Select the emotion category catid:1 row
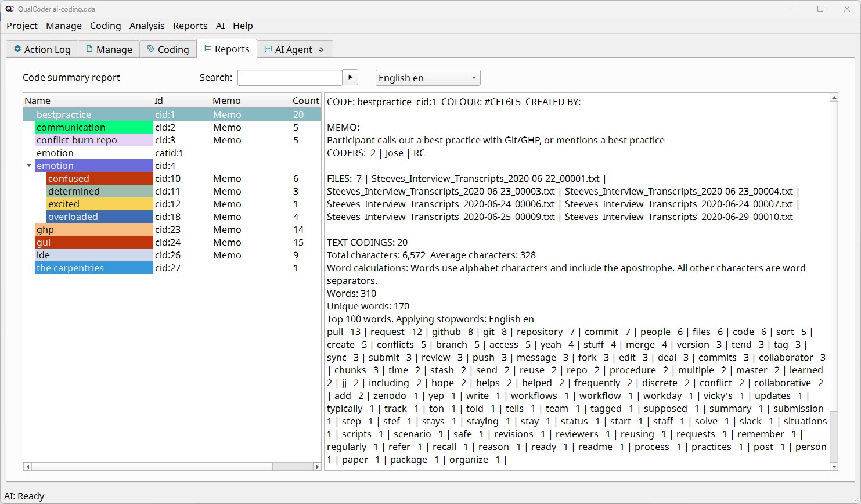The image size is (861, 504). pyautogui.click(x=172, y=153)
